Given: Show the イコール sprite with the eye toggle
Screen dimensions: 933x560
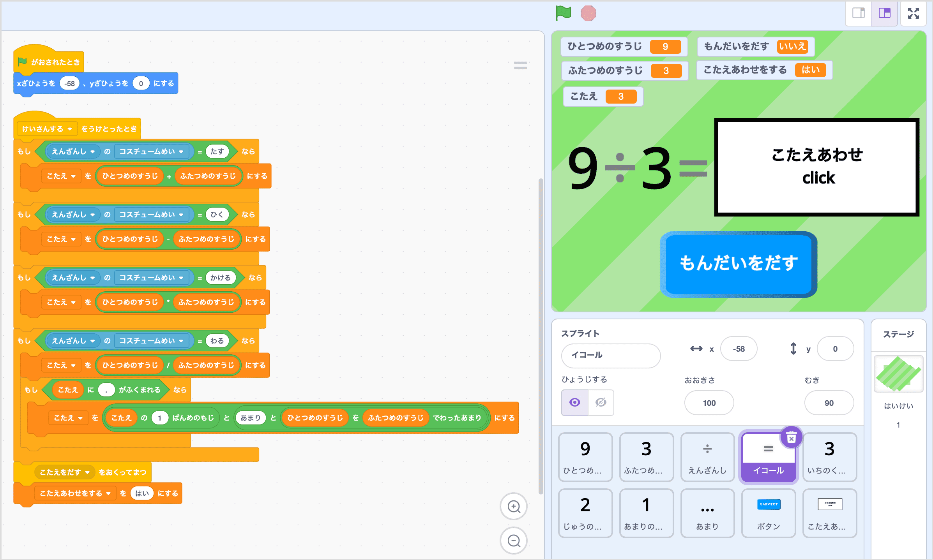Looking at the screenshot, I should click(x=574, y=403).
